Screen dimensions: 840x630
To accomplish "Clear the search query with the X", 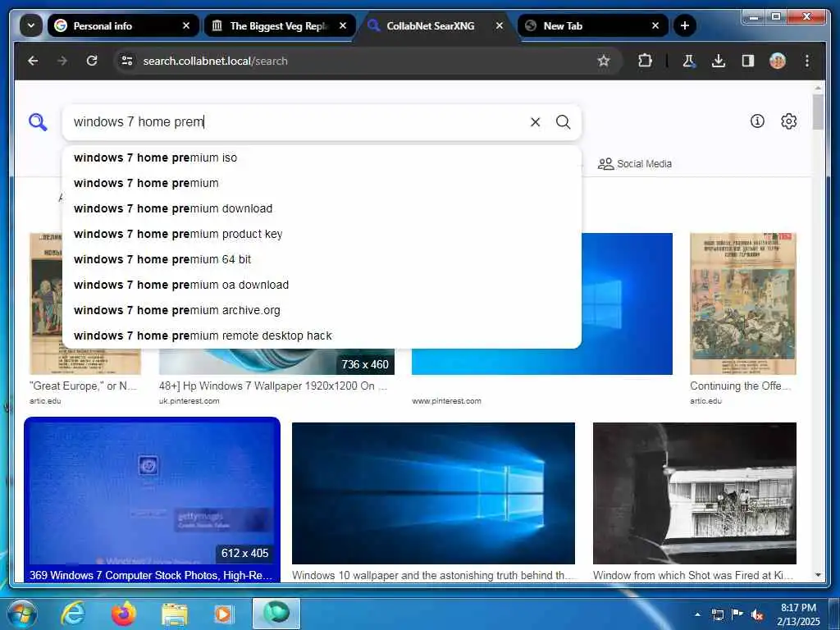I will pos(535,122).
